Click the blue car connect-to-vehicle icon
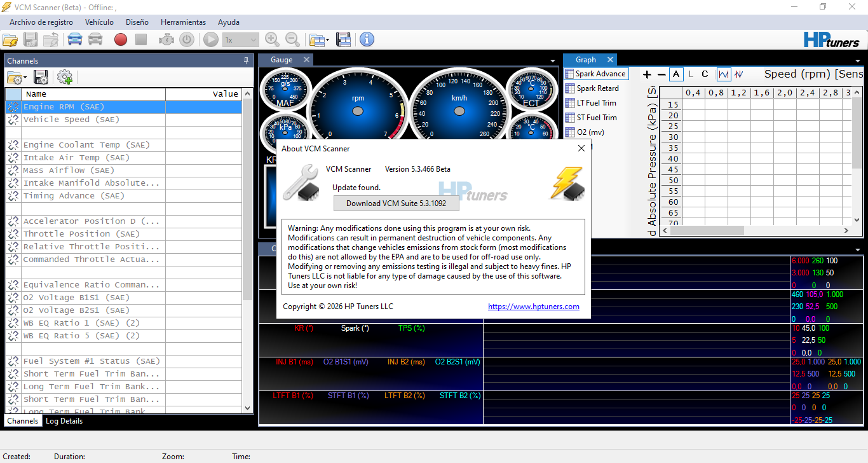This screenshot has height=463, width=868. [x=75, y=39]
